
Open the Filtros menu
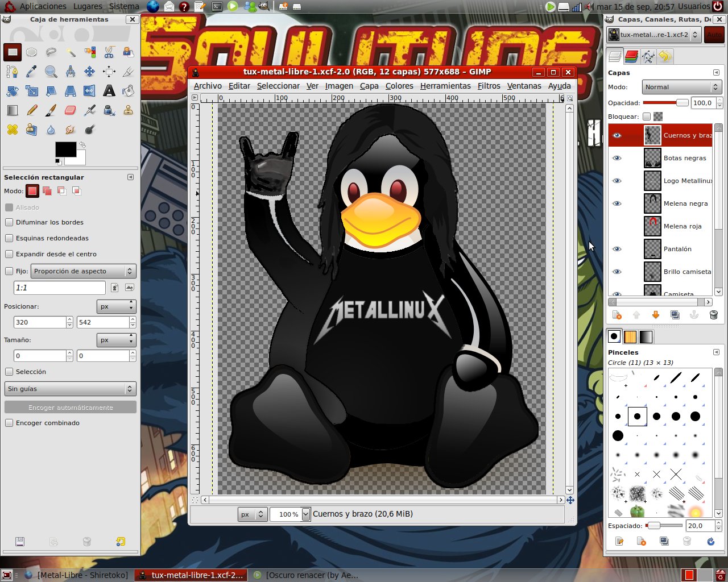[x=489, y=86]
